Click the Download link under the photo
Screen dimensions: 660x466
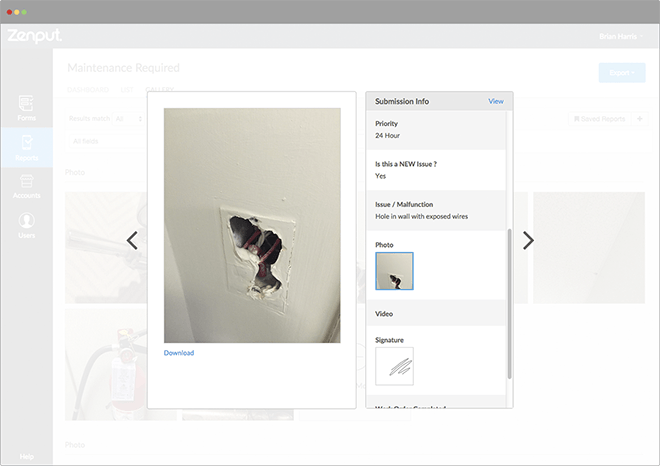click(179, 353)
